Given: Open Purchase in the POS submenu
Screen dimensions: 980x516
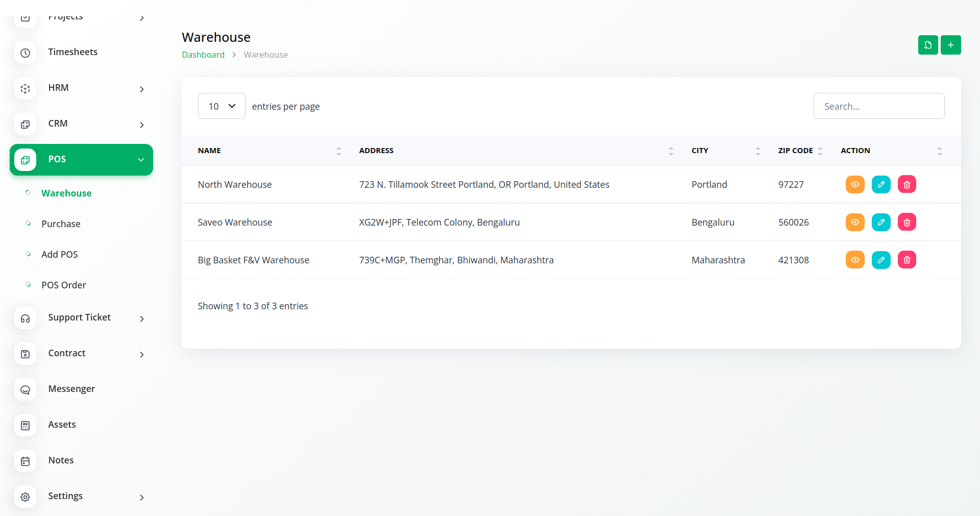Looking at the screenshot, I should [x=61, y=224].
